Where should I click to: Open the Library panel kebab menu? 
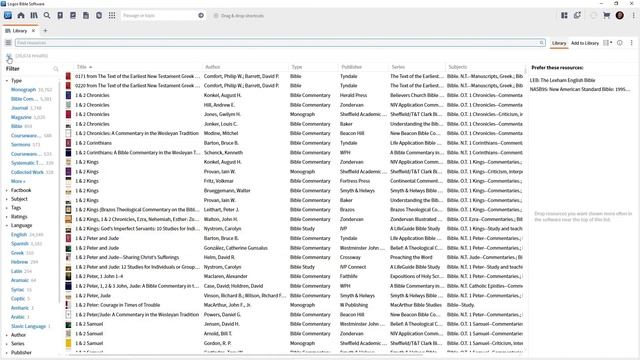[x=631, y=42]
